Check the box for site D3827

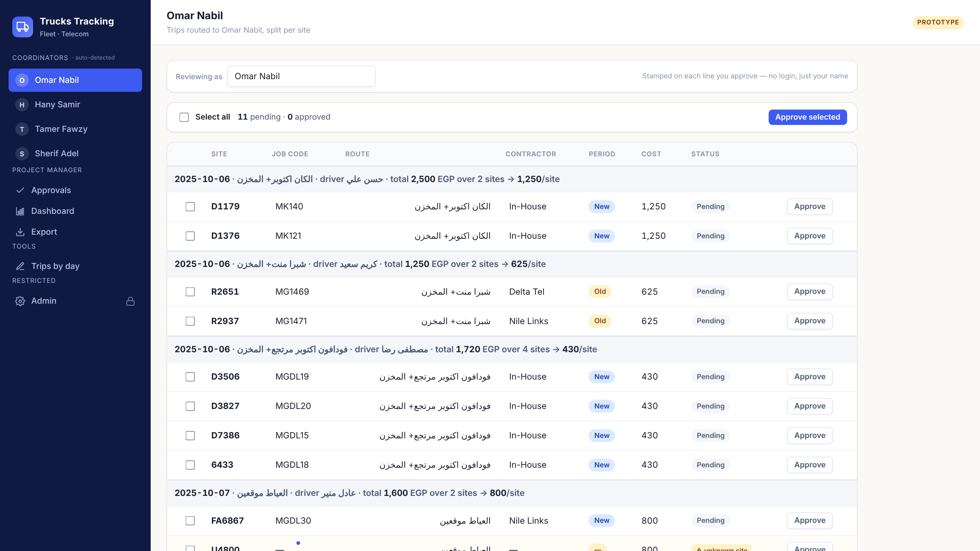[190, 406]
